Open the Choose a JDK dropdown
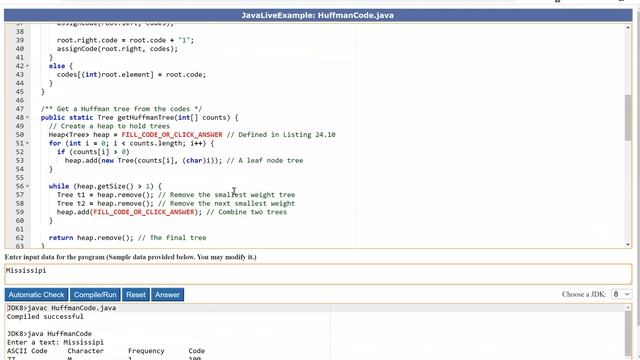The image size is (640, 360). [621, 294]
